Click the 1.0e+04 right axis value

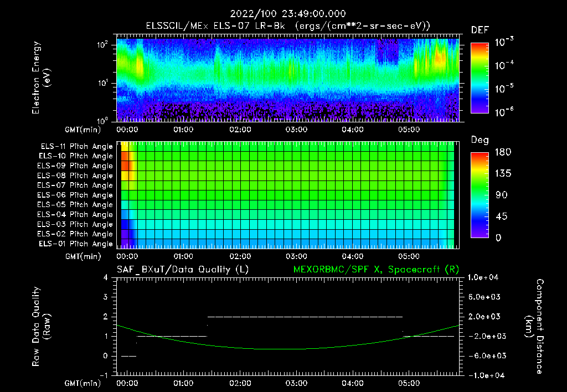pyautogui.click(x=483, y=277)
